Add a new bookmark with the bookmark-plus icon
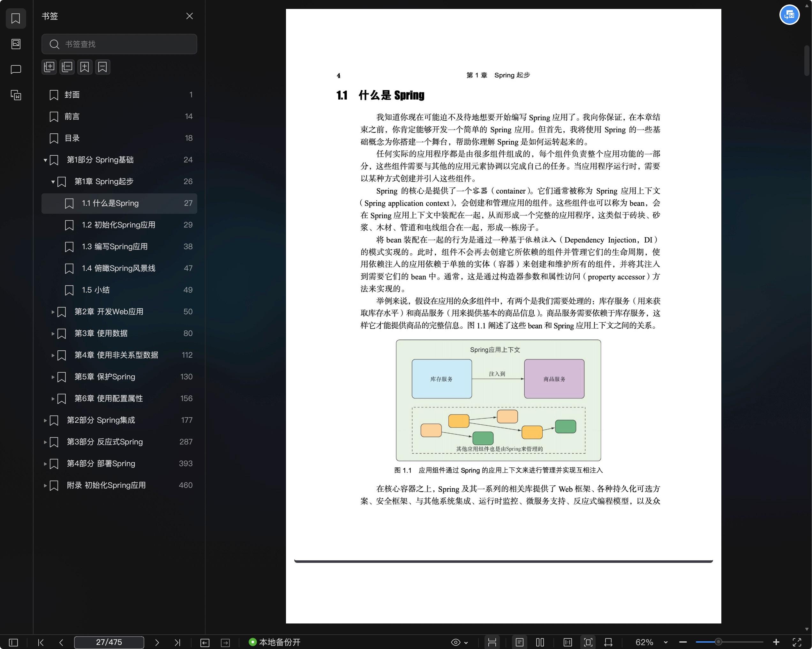The image size is (812, 649). 85,67
